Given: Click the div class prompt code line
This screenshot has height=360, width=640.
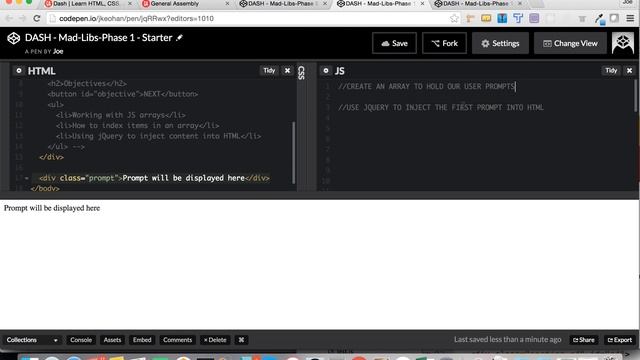Looking at the screenshot, I should tap(154, 178).
